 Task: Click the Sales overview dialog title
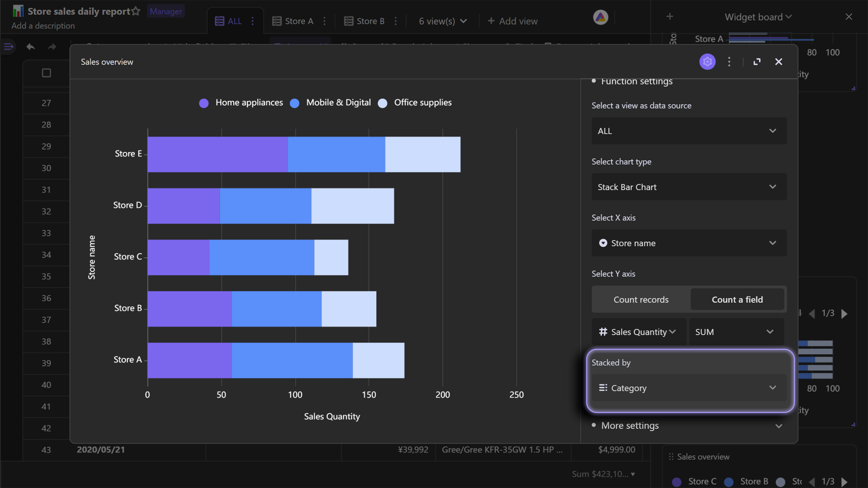coord(107,62)
